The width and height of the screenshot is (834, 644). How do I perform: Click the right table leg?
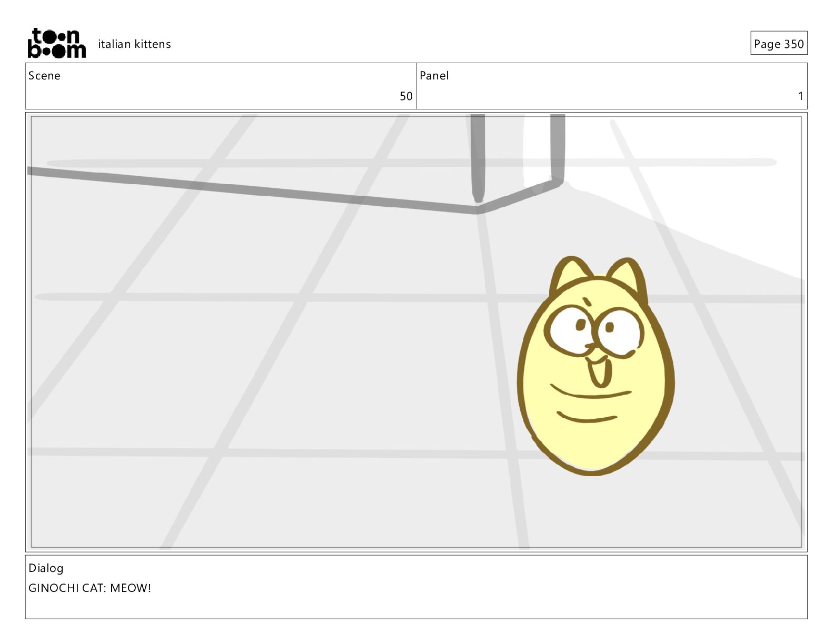coord(558,148)
